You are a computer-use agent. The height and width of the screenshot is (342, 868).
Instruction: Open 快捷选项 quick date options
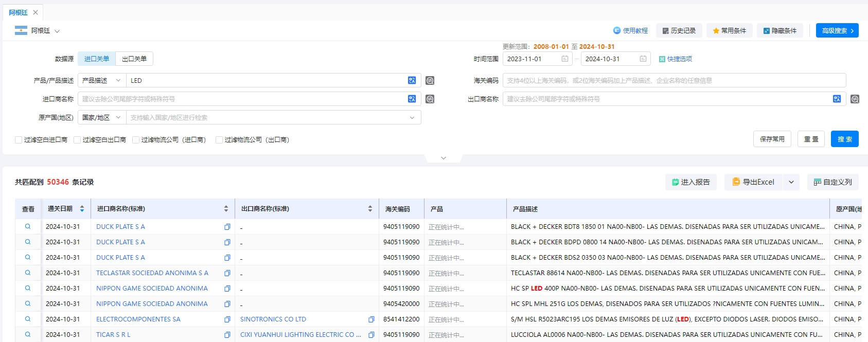(x=676, y=59)
